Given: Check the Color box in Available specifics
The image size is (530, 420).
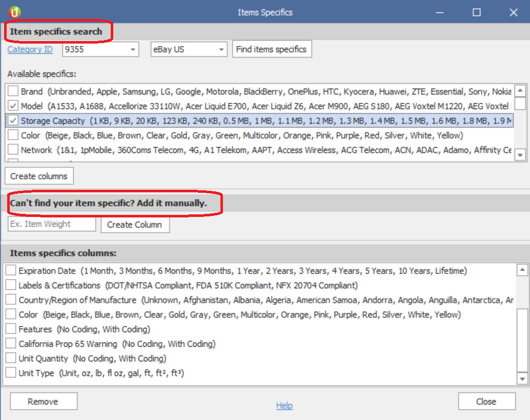Looking at the screenshot, I should click(13, 135).
